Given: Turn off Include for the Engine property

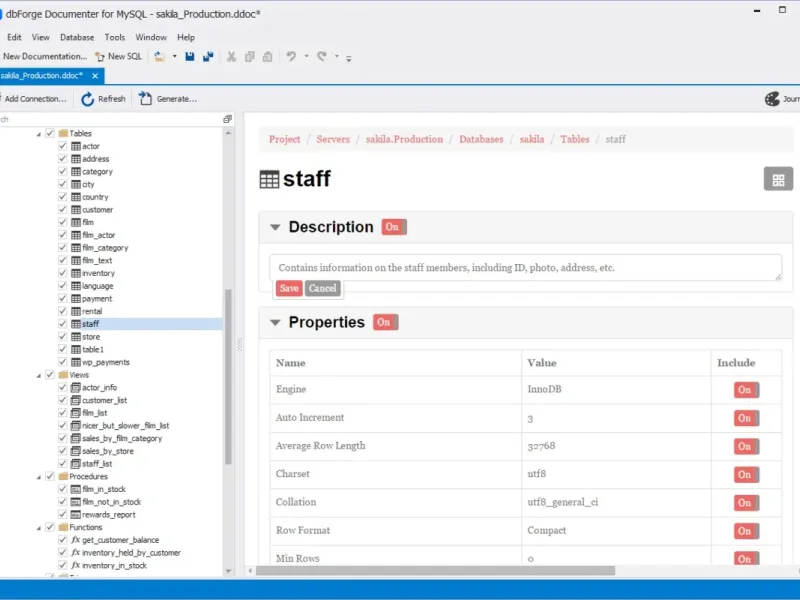Looking at the screenshot, I should pyautogui.click(x=745, y=390).
